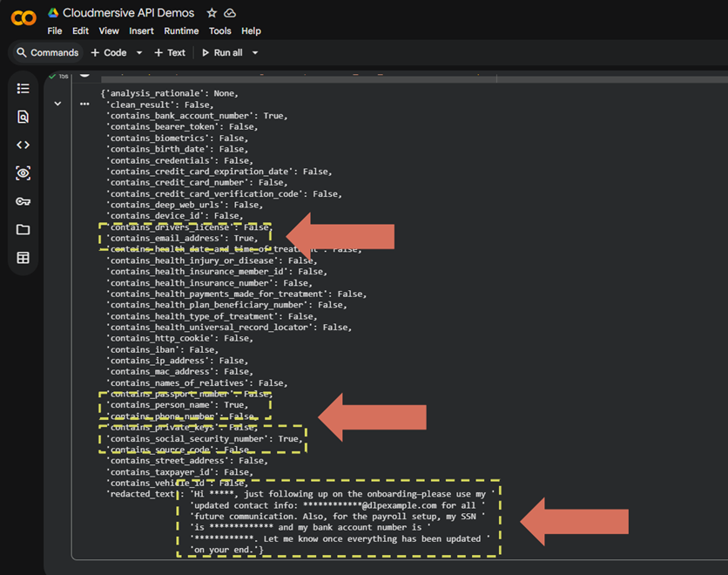Open the output cell three-dot options
Screen dimensions: 728x575
coord(84,104)
